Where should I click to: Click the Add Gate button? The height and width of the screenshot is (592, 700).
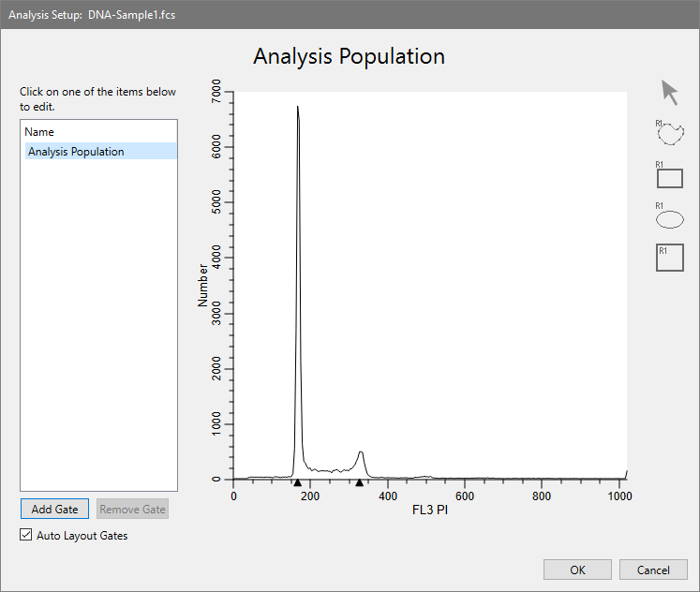click(x=54, y=509)
